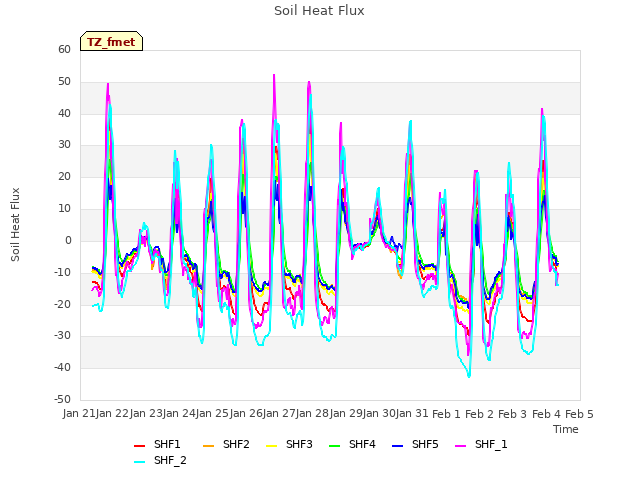
Task: Click the chart title Soil Heat Flux
Action: [x=319, y=11]
